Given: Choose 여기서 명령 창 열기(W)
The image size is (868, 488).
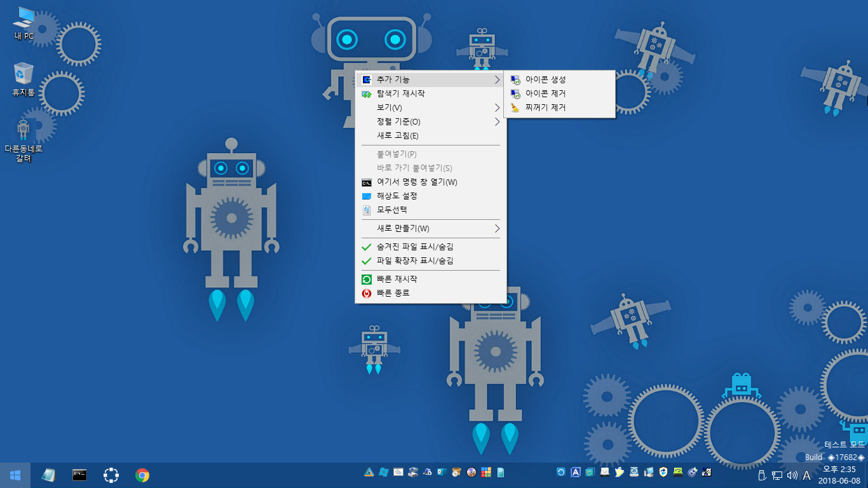Looking at the screenshot, I should [431, 182].
